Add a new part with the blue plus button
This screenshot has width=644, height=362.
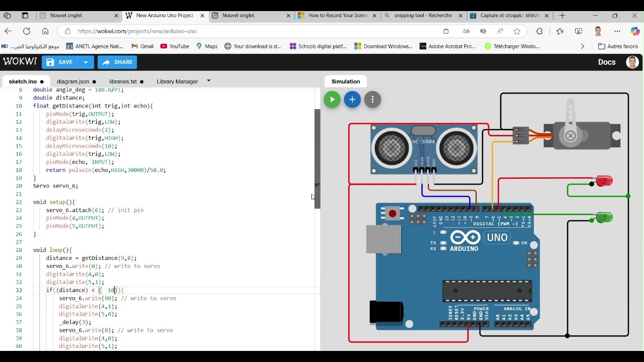coord(352,100)
